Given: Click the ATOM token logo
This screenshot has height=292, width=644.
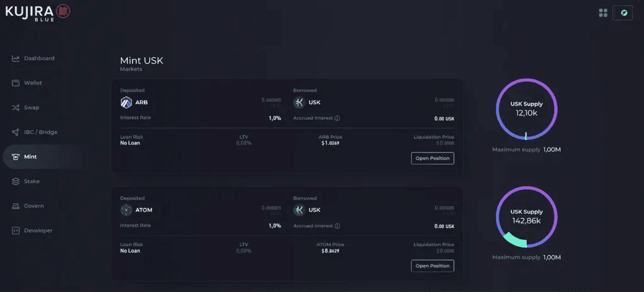Looking at the screenshot, I should pos(126,210).
